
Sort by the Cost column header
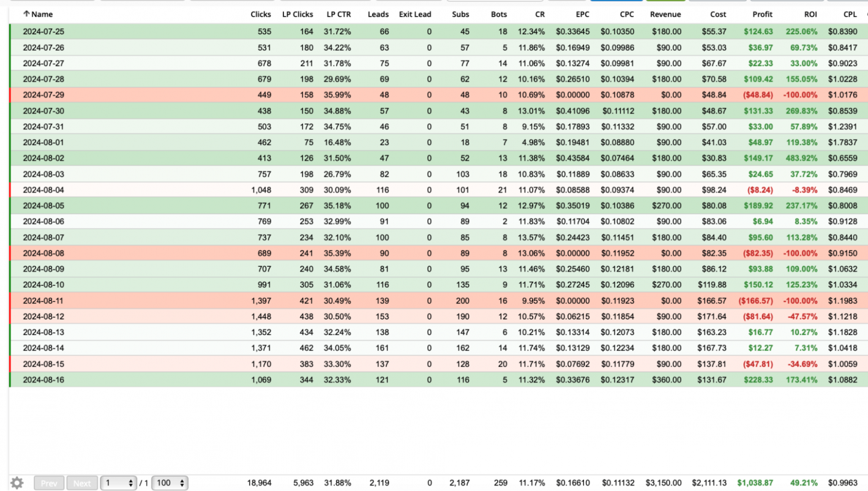[718, 14]
